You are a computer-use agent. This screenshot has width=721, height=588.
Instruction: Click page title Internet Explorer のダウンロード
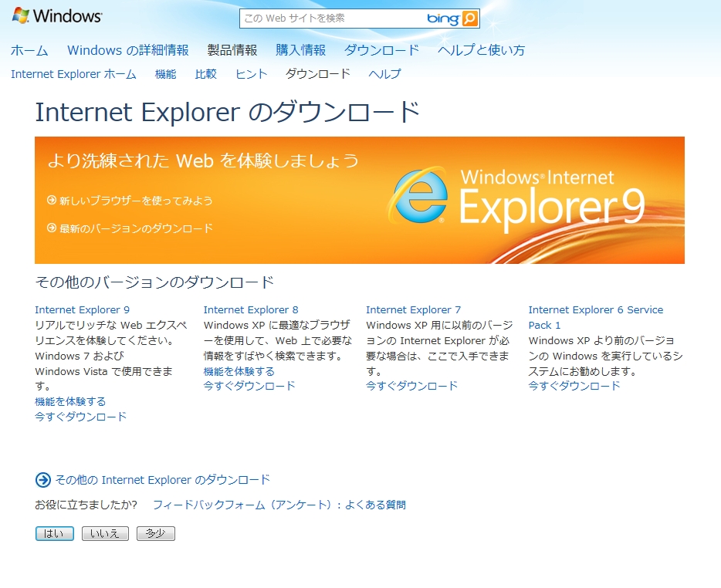[x=228, y=112]
